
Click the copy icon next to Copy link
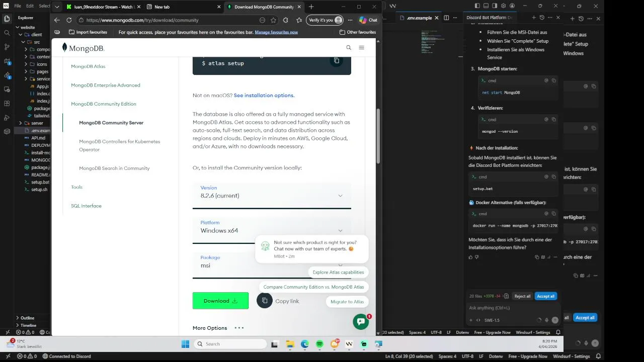pyautogui.click(x=265, y=301)
